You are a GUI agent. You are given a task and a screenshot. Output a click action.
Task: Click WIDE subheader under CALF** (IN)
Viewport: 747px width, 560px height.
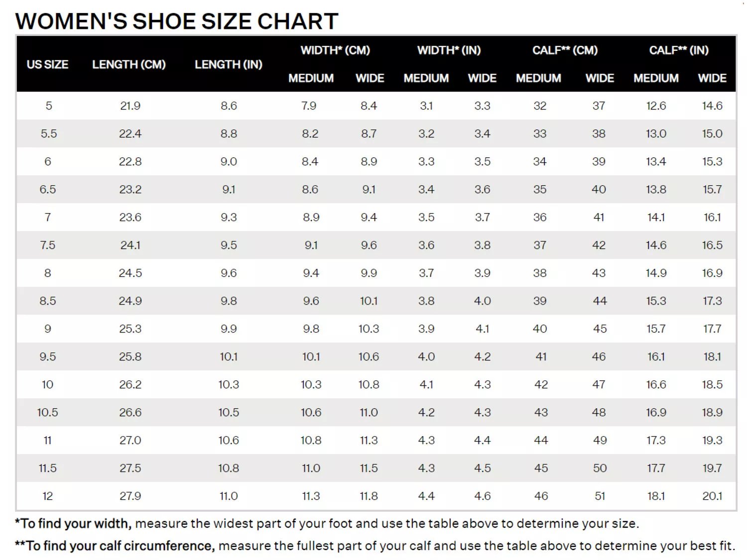[x=712, y=78]
